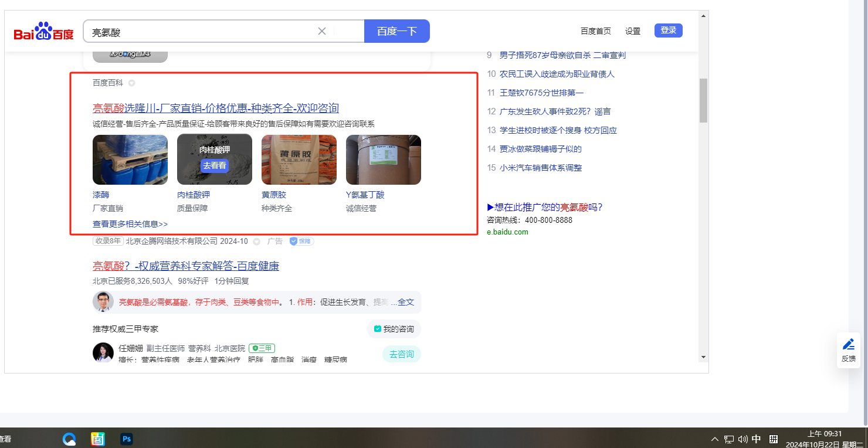Click 全文 to read the full answer
Viewport: 868px width, 448px height.
pos(406,302)
